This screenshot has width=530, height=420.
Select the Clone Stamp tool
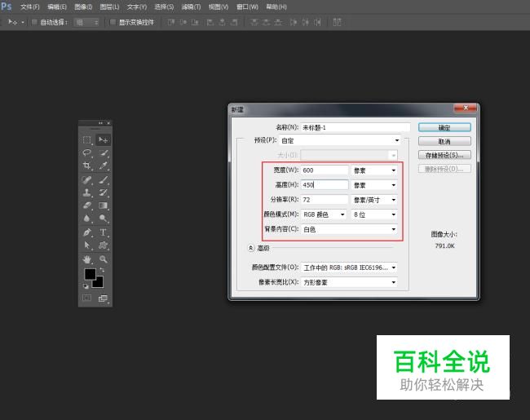(86, 192)
